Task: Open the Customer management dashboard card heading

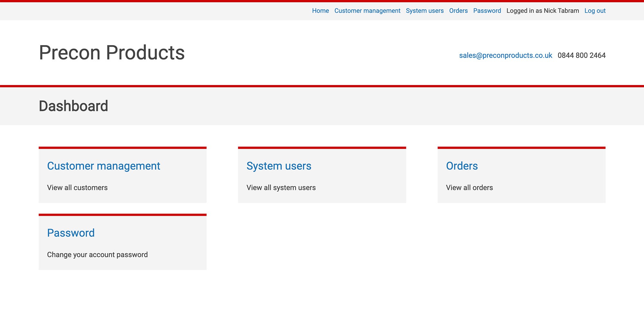Action: pos(103,166)
